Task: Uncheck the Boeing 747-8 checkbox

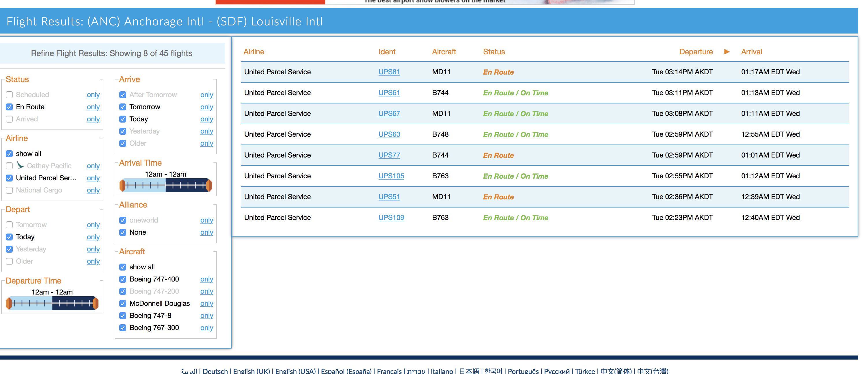Action: coord(123,316)
